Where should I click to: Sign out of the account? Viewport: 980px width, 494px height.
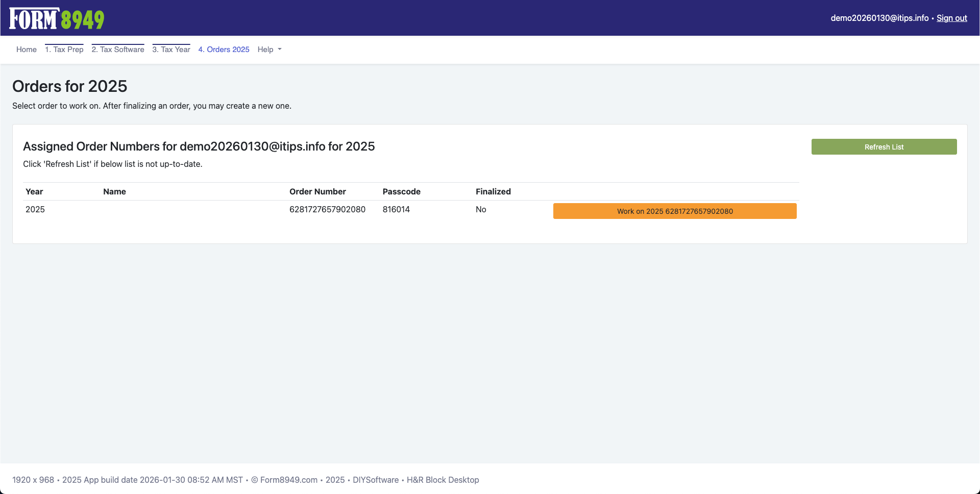951,18
